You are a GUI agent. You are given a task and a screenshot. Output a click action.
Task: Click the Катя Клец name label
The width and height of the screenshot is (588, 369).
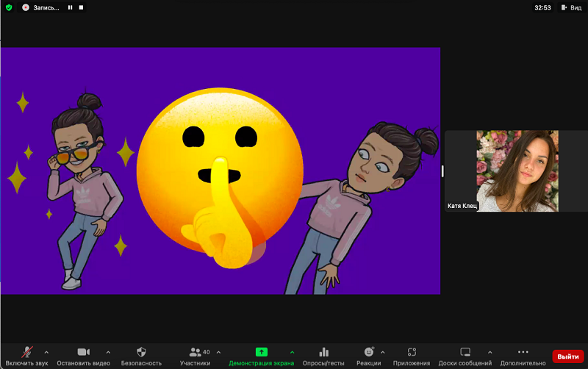[x=462, y=206]
